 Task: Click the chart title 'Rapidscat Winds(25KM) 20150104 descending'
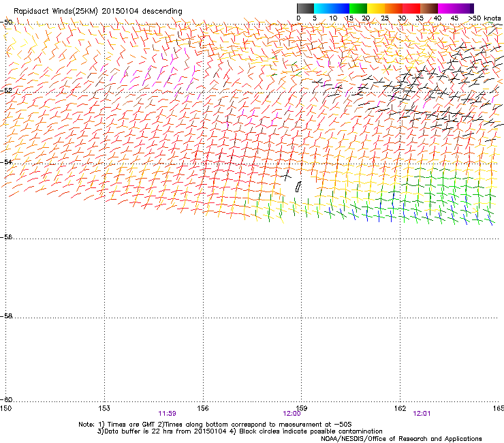point(97,12)
